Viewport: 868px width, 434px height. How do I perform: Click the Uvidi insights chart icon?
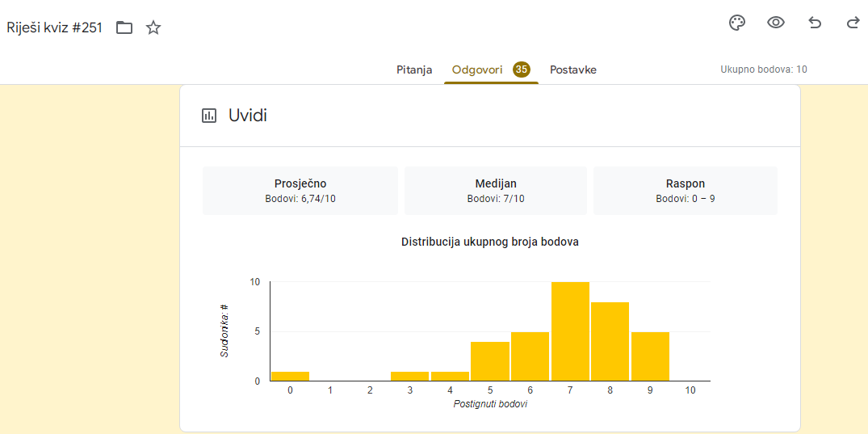(209, 116)
